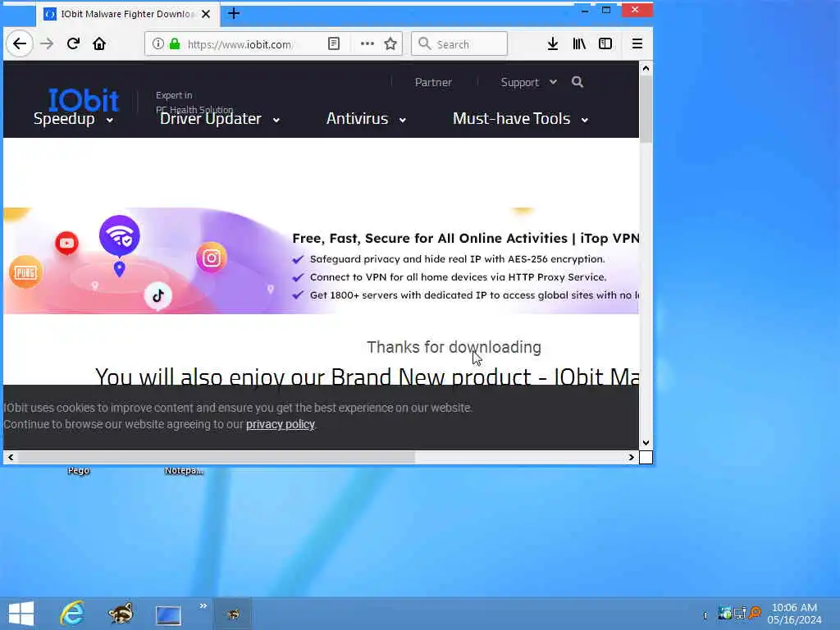Click the vertical scrollbar down arrow
The image size is (840, 630).
(x=646, y=443)
